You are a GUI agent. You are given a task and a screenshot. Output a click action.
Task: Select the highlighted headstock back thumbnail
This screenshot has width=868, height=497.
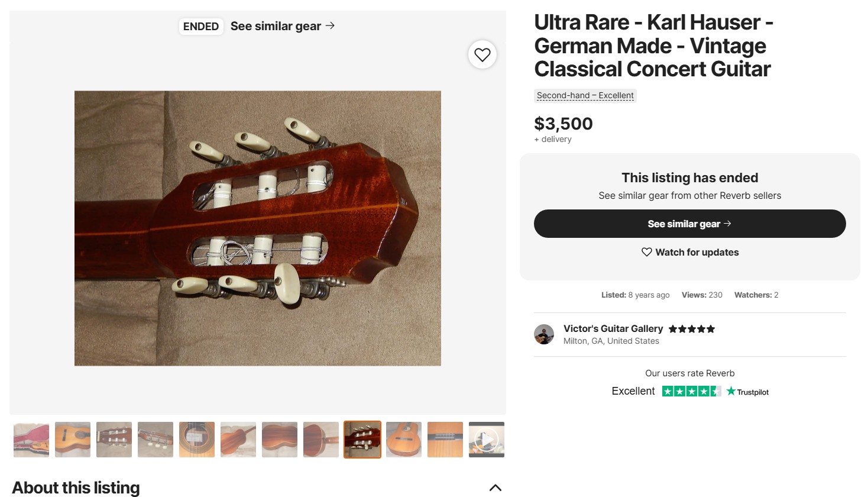click(x=362, y=440)
